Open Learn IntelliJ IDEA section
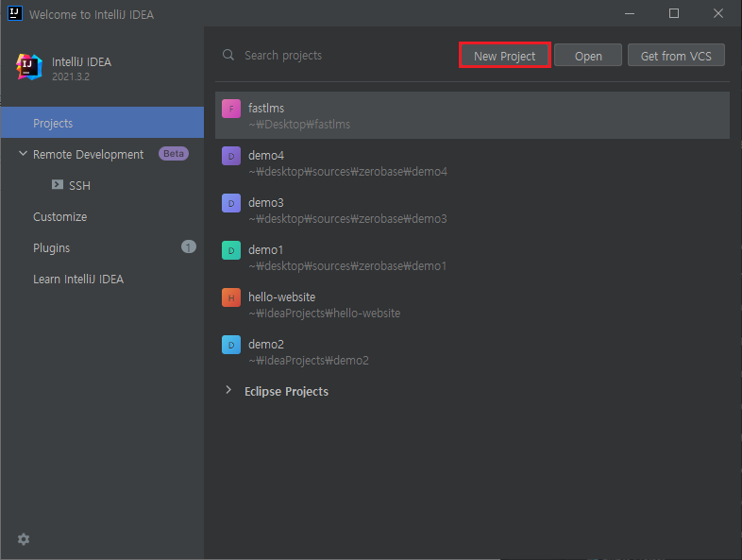The width and height of the screenshot is (742, 560). (x=102, y=279)
